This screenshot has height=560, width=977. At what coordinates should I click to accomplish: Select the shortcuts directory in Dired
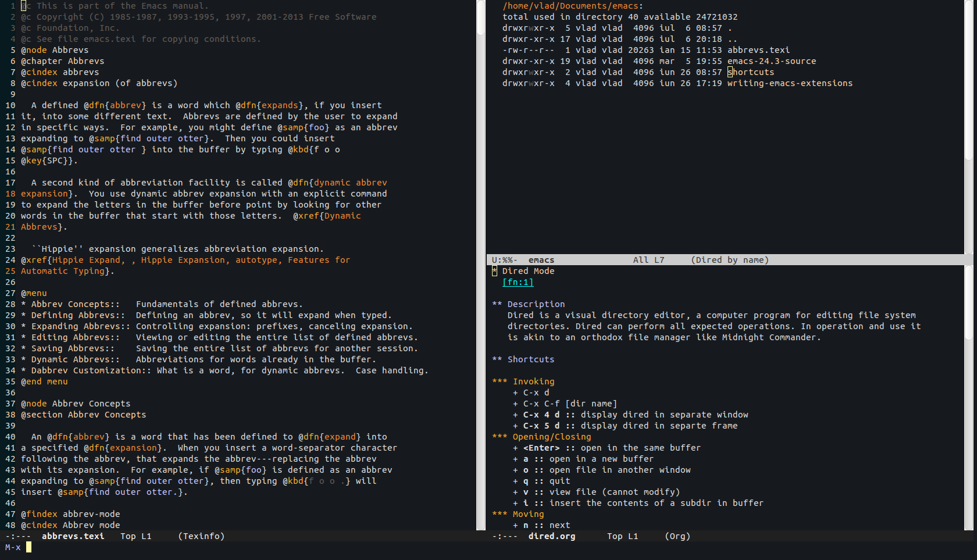(x=751, y=72)
